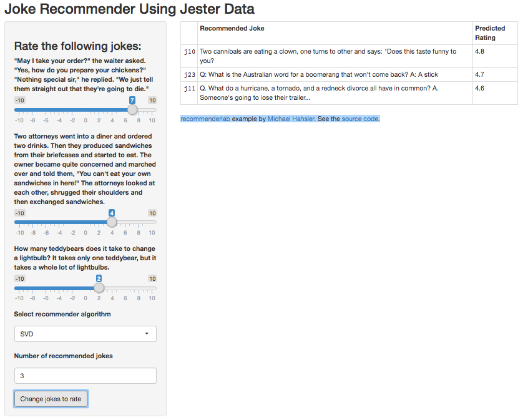Click the -10 min label on teddybear joke slider

pyautogui.click(x=20, y=279)
